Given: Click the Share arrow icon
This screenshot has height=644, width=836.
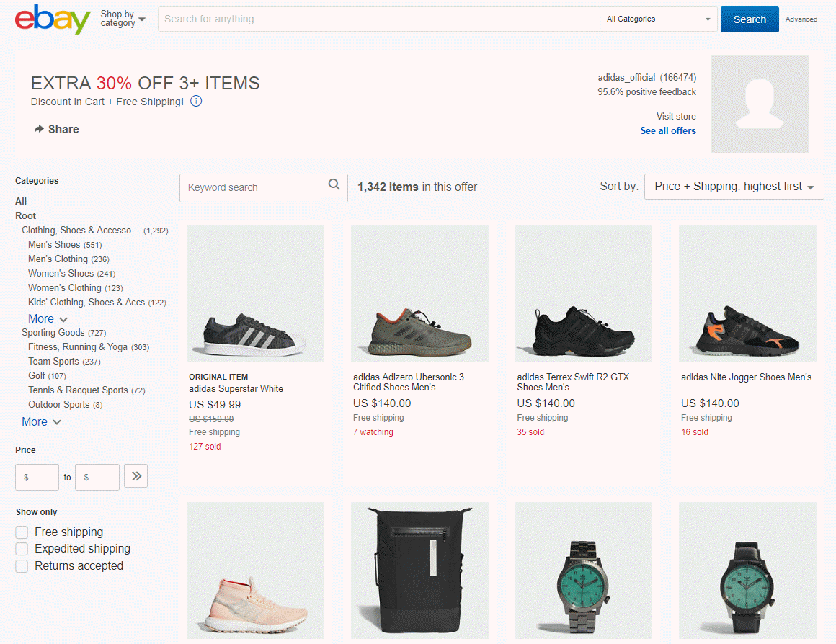Looking at the screenshot, I should point(39,129).
